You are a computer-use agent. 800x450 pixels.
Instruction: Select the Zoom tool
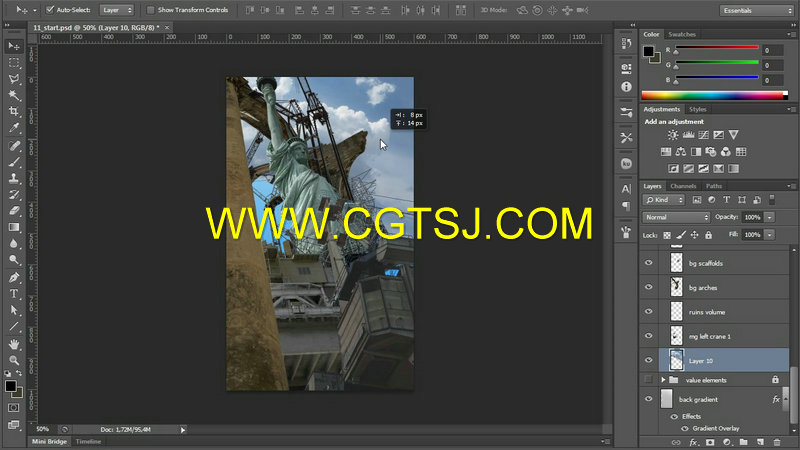tap(14, 360)
